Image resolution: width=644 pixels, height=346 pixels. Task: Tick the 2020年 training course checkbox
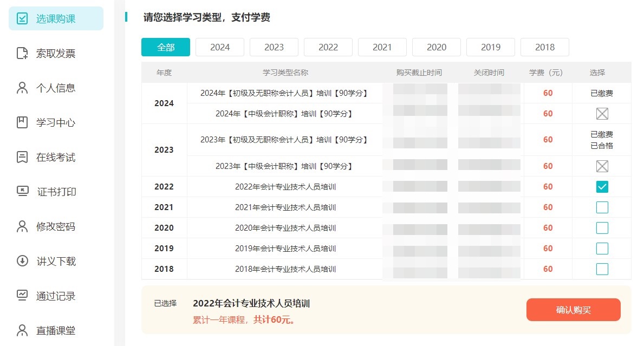click(x=602, y=228)
